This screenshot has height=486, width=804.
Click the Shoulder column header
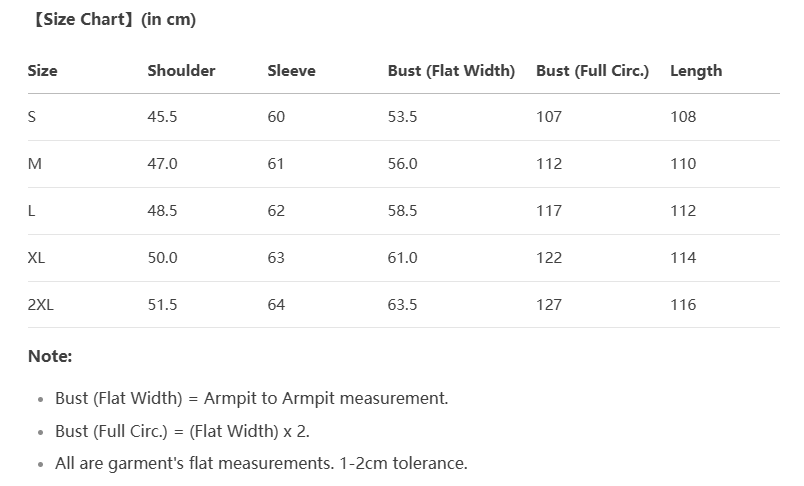click(182, 71)
